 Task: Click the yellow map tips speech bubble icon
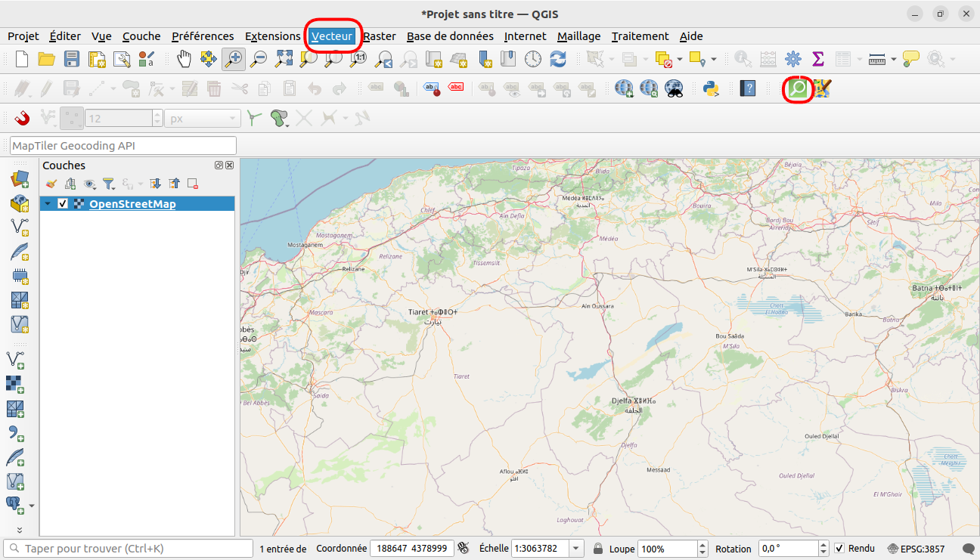tap(910, 58)
